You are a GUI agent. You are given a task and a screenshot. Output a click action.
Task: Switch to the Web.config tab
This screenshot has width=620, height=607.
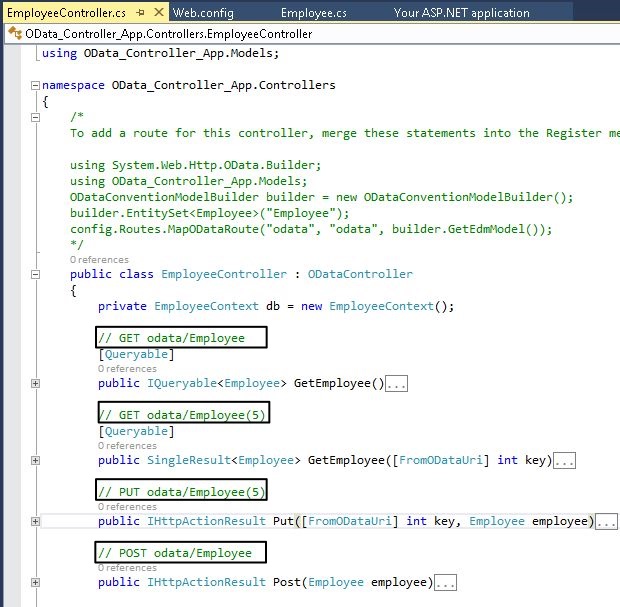pos(203,13)
